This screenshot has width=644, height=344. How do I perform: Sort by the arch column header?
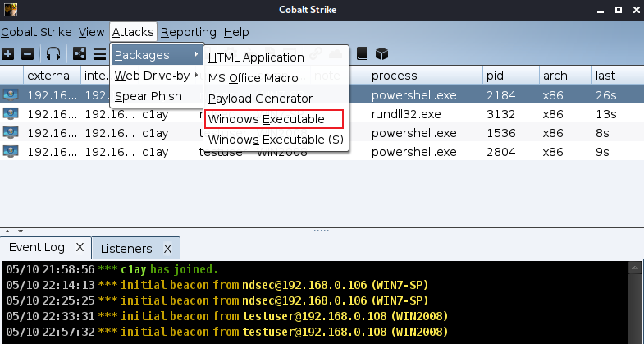click(x=565, y=76)
